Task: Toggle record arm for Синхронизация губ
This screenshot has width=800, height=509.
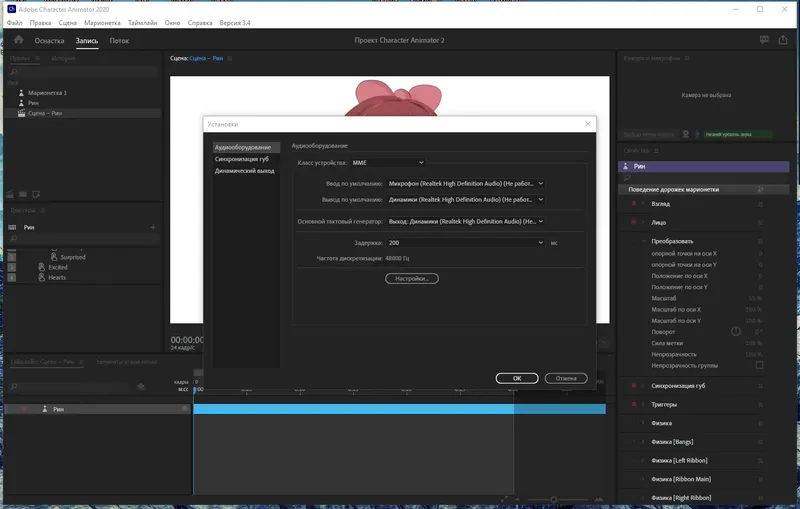Action: coord(634,386)
